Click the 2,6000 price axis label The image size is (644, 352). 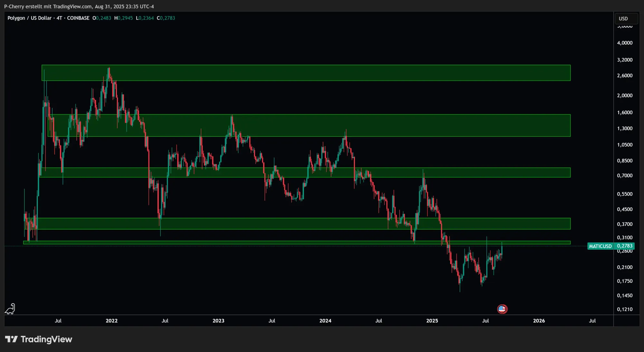point(625,76)
